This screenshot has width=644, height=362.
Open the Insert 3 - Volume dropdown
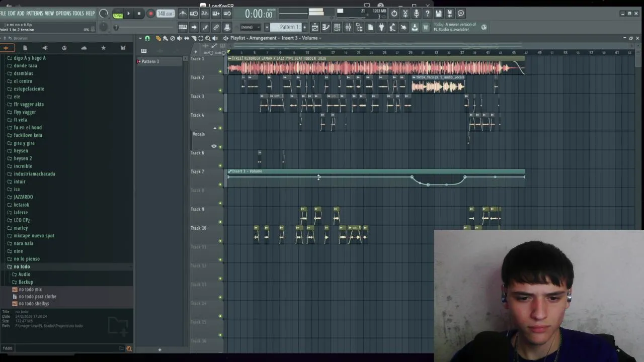[x=301, y=38]
